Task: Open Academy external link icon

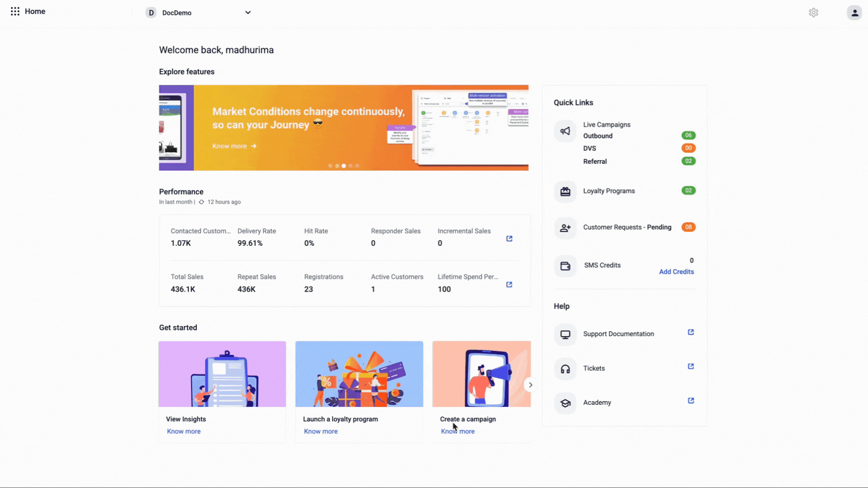Action: tap(691, 401)
